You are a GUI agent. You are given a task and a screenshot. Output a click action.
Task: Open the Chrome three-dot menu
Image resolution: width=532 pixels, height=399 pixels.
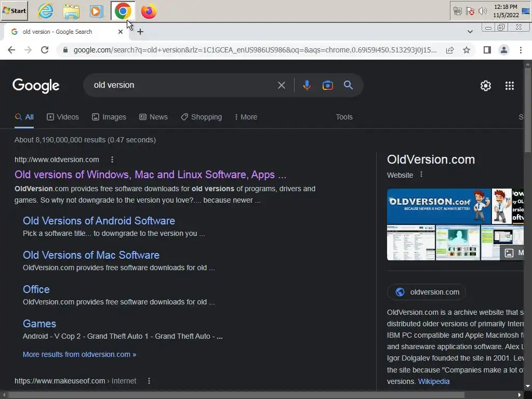point(521,50)
